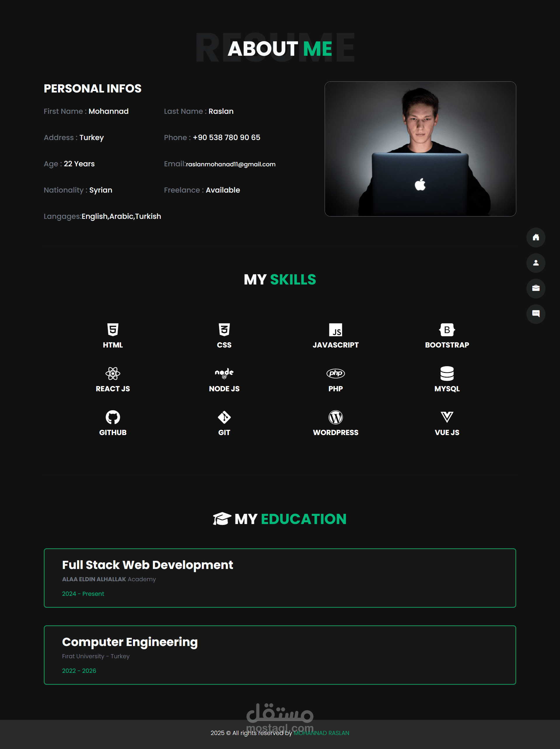Click the React JS atom icon
Viewport: 560px width, 749px height.
(x=113, y=373)
